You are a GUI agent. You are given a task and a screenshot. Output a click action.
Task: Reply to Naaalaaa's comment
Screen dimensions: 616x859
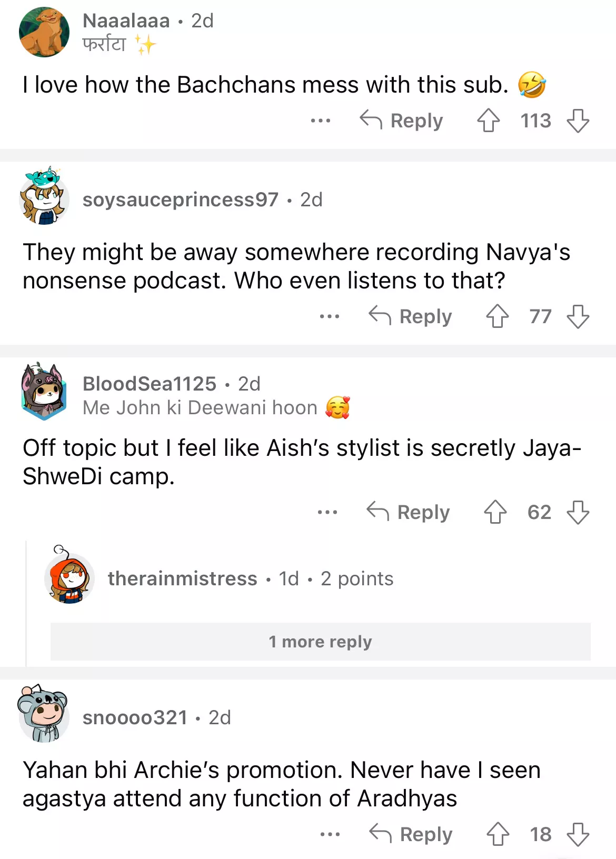[x=402, y=121]
